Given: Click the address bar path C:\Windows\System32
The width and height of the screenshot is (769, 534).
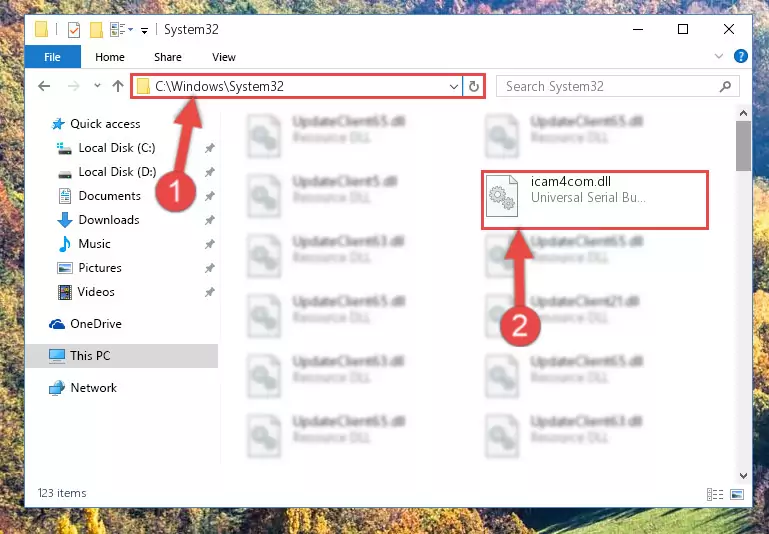Looking at the screenshot, I should coord(219,86).
